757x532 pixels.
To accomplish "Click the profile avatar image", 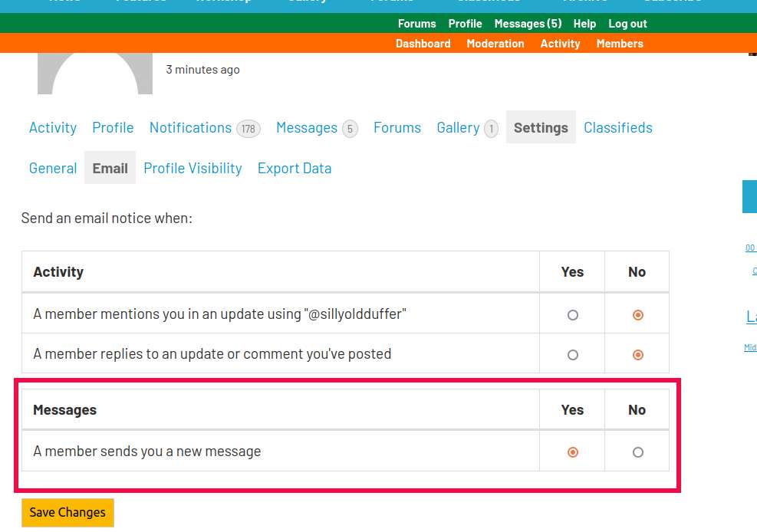I will click(x=95, y=74).
